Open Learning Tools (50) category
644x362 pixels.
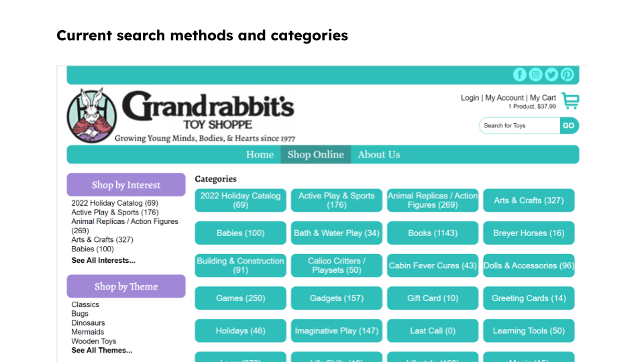(529, 330)
